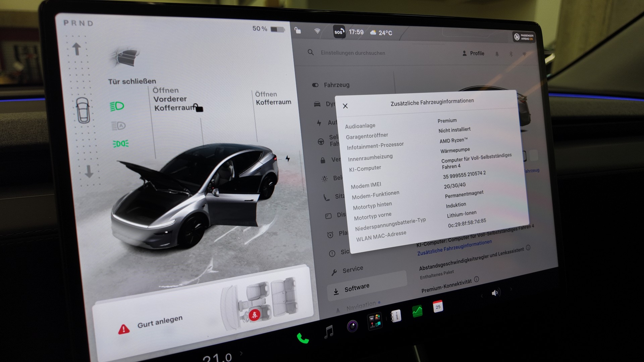
Task: Click the Audioanlage label
Action: pyautogui.click(x=360, y=126)
